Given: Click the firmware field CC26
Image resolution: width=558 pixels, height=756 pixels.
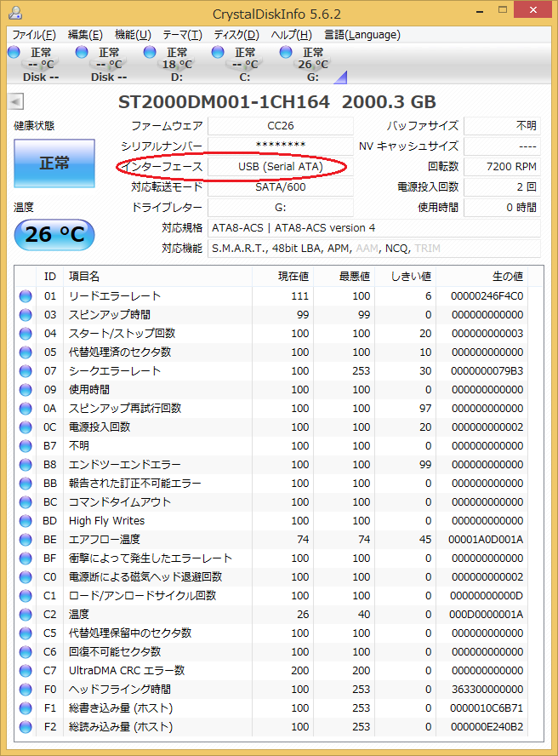Looking at the screenshot, I should [281, 126].
